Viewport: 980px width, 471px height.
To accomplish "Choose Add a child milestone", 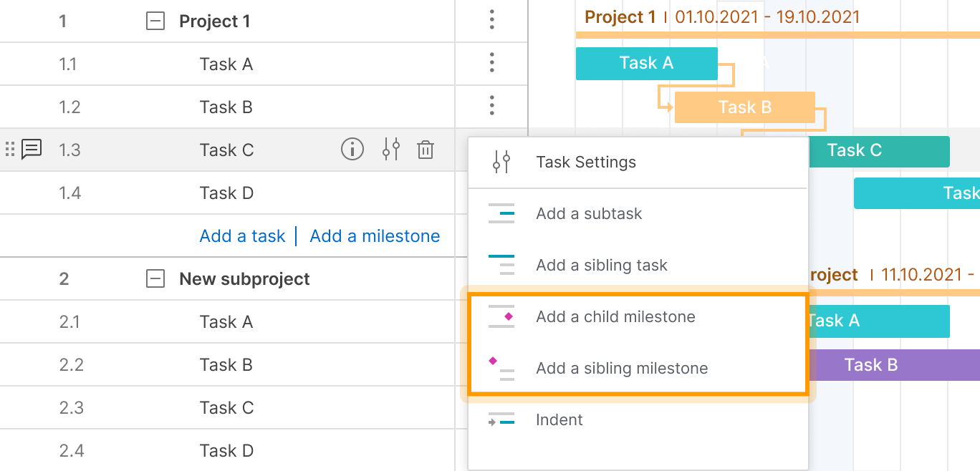I will 616,316.
